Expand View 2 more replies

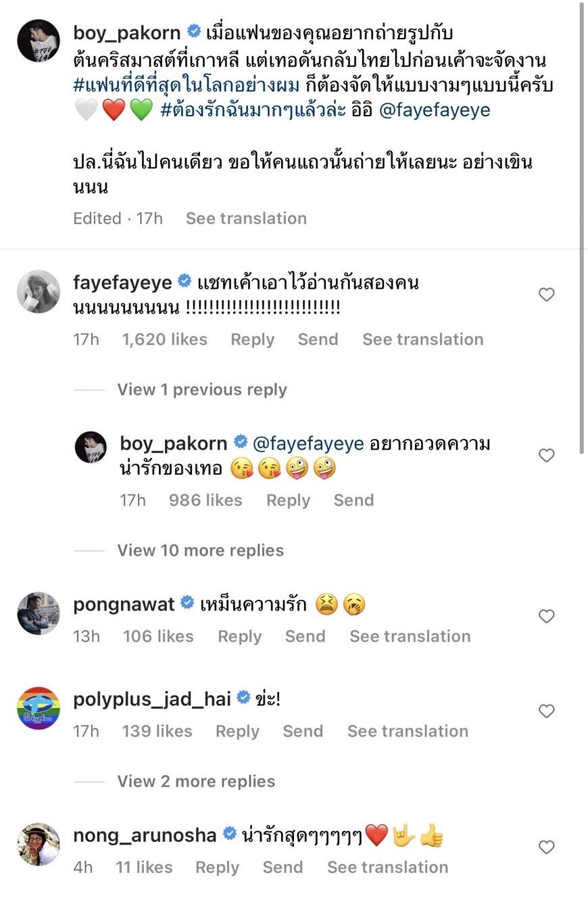click(x=196, y=781)
